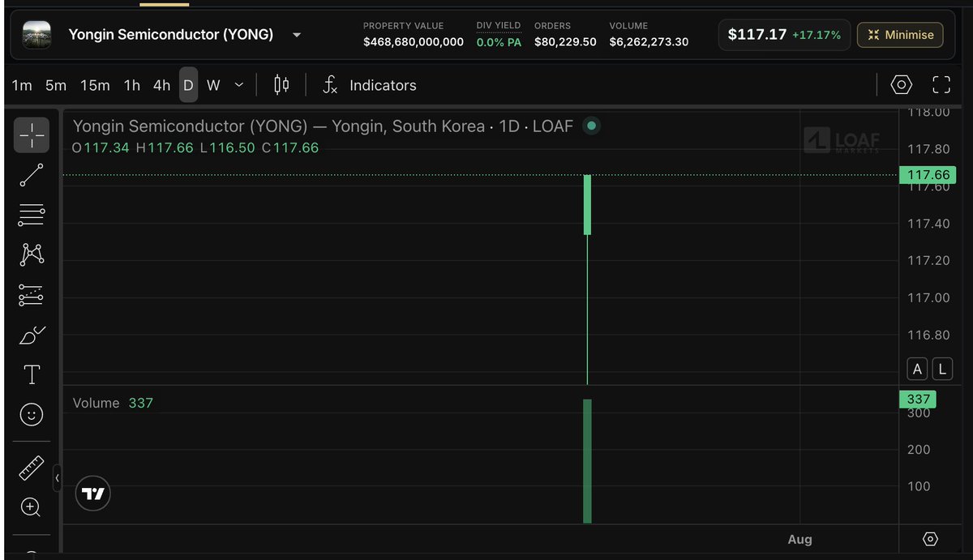Click the TradingView logo
973x560 pixels.
coord(93,494)
